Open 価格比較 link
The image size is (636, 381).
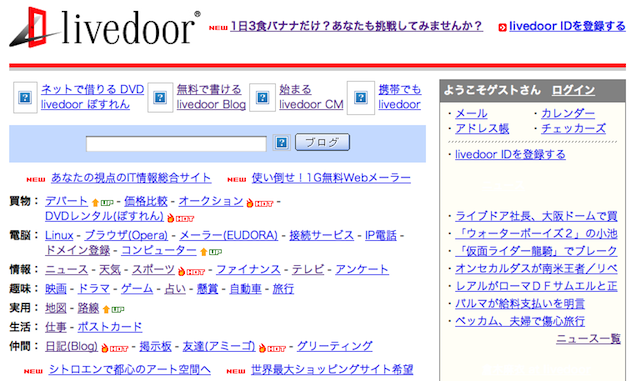click(146, 201)
